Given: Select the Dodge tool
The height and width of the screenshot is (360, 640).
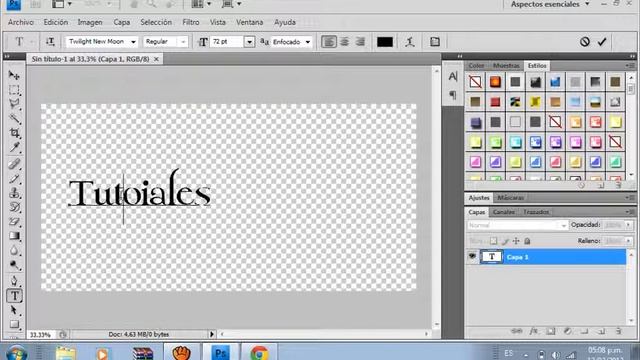Looking at the screenshot, I should click(x=14, y=265).
